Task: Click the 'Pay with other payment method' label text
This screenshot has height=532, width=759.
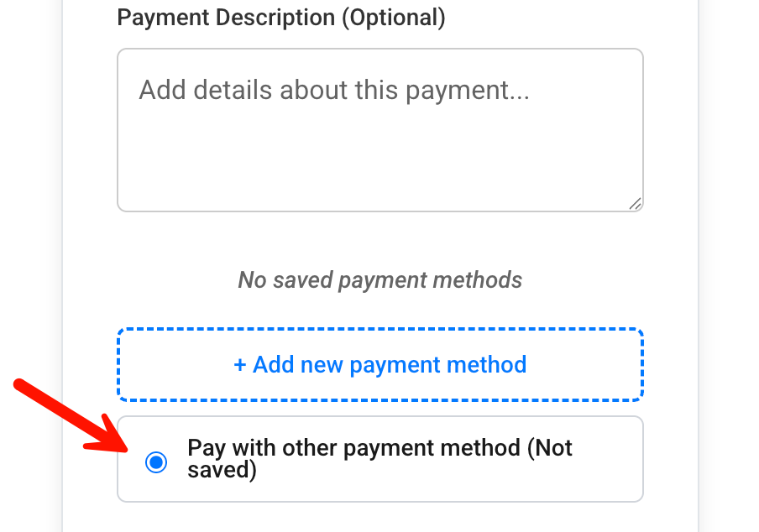Action: coord(353,448)
